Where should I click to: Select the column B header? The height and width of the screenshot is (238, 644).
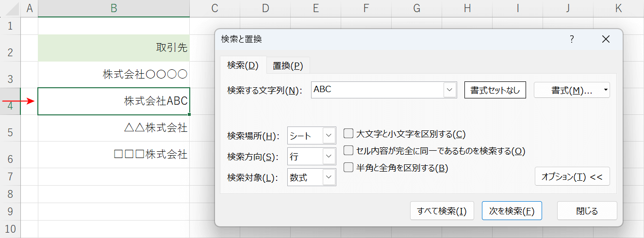tap(114, 8)
